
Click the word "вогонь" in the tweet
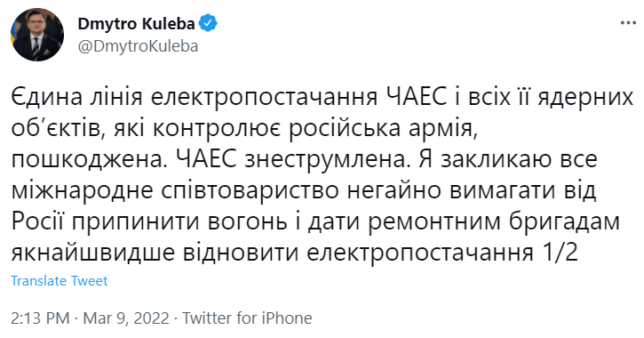pos(247,221)
